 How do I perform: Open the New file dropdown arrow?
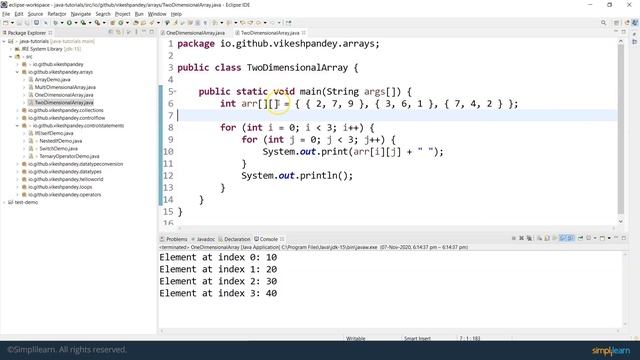[12, 23]
